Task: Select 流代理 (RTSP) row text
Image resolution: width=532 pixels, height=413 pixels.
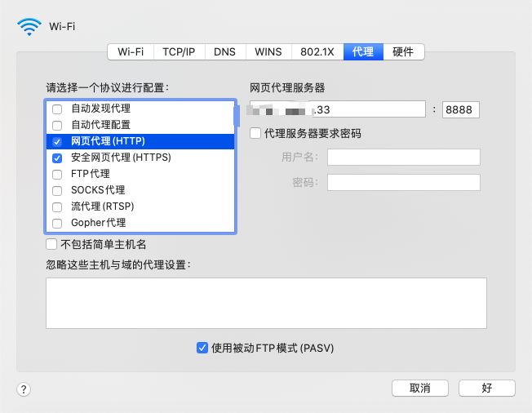Action: click(103, 206)
